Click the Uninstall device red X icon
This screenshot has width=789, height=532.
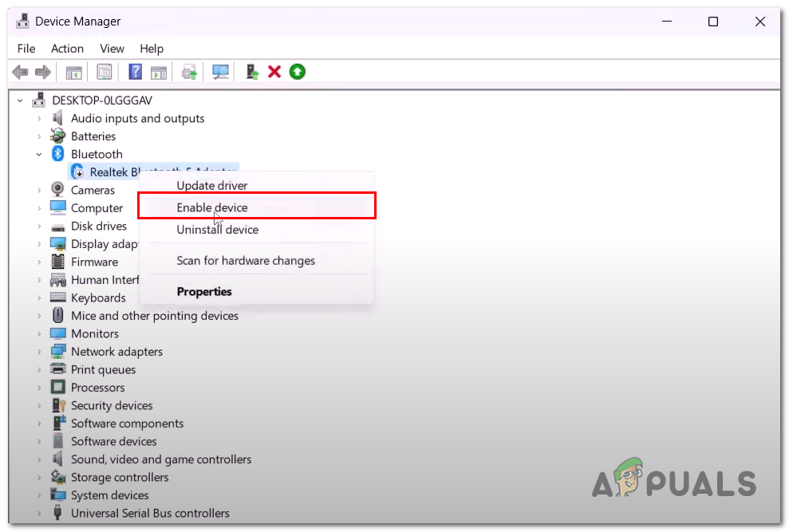274,72
